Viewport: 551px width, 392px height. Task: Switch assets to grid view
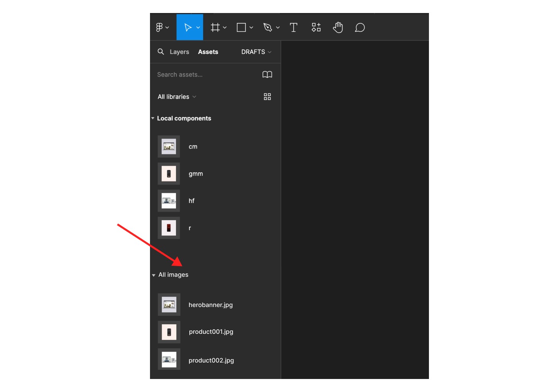267,97
